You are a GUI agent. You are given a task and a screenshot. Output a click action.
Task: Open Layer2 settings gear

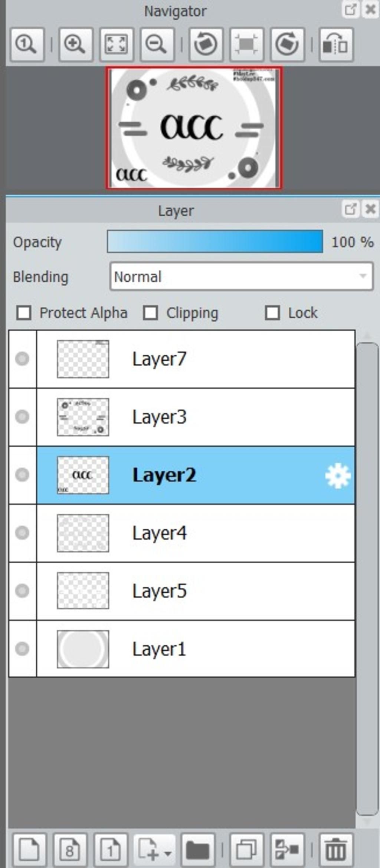coord(338,476)
